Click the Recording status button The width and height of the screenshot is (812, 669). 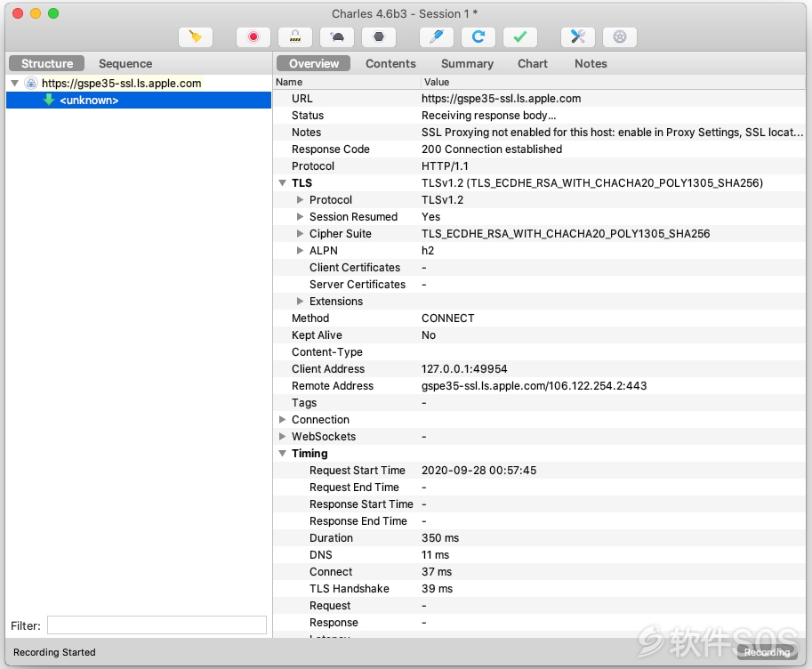[x=767, y=652]
